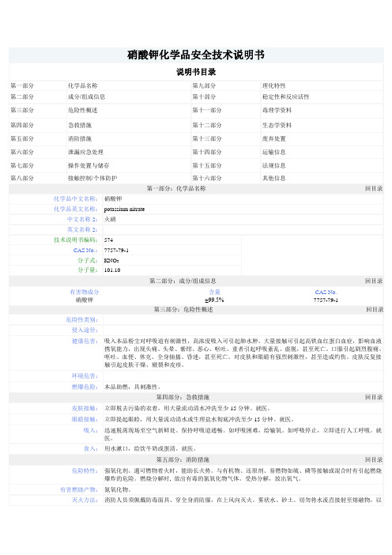The height and width of the screenshot is (555, 392).
Task: Click 第九部分 cell in the contents table
Action: [x=204, y=85]
